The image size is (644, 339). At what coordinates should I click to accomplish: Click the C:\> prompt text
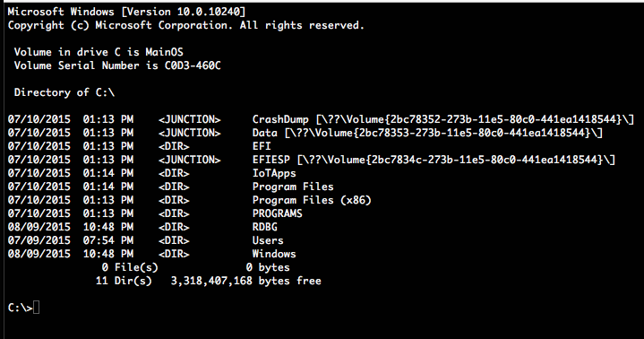click(x=20, y=308)
